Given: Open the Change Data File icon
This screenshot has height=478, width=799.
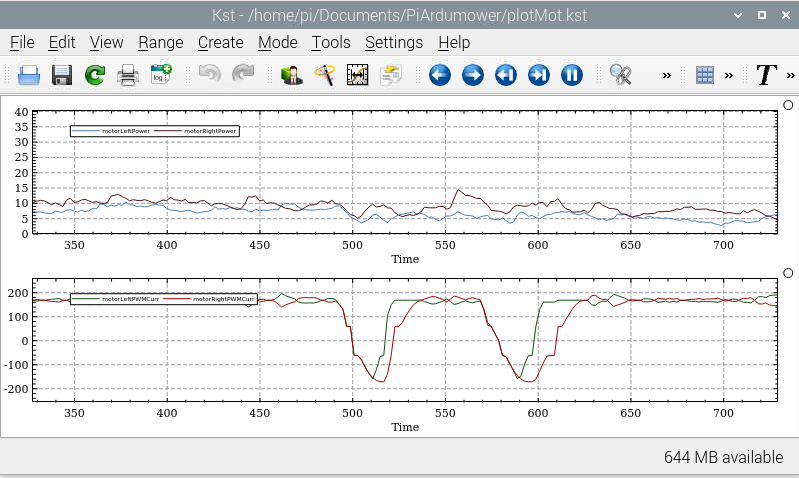Looking at the screenshot, I should pyautogui.click(x=391, y=75).
